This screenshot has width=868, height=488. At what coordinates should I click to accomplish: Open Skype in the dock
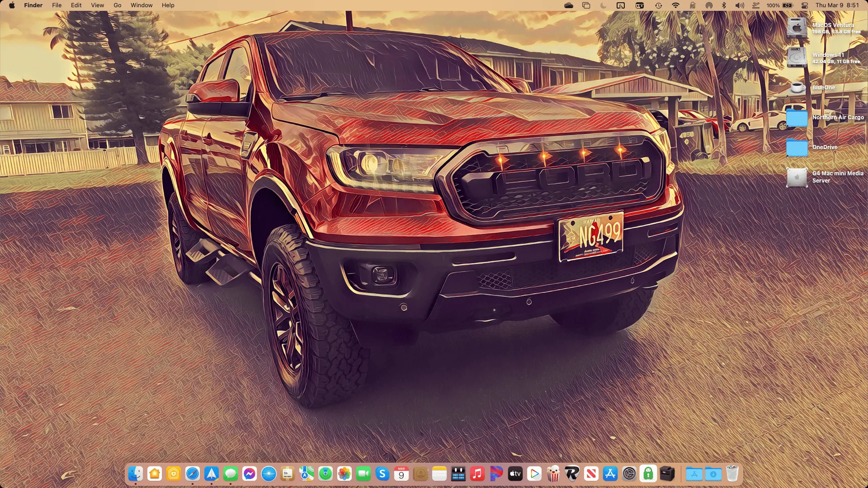pos(382,474)
